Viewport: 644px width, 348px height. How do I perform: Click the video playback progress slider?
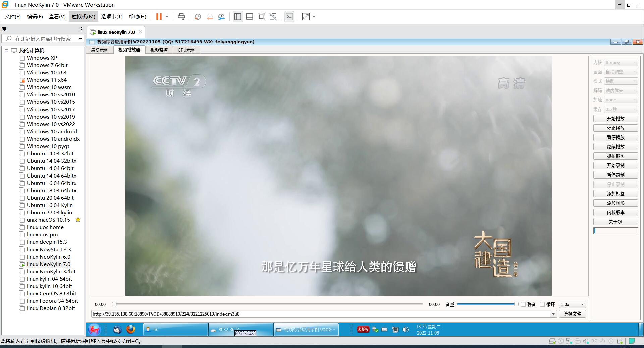tap(268, 304)
